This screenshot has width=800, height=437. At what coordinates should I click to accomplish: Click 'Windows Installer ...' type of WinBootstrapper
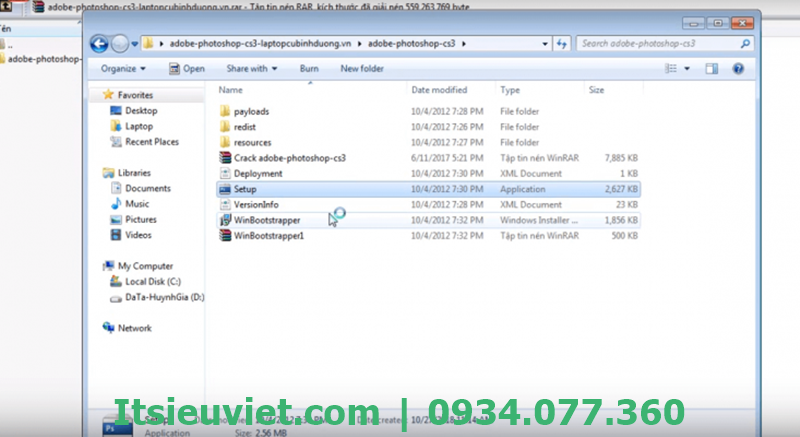539,220
